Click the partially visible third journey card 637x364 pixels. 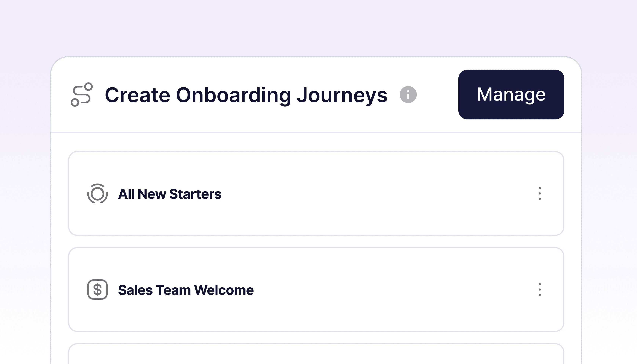click(x=316, y=355)
